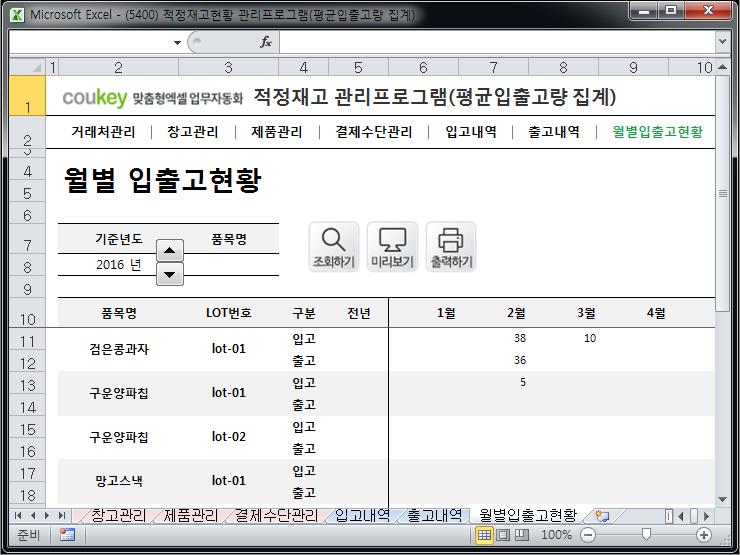Select row header 11
This screenshot has width=740, height=555.
click(27, 341)
